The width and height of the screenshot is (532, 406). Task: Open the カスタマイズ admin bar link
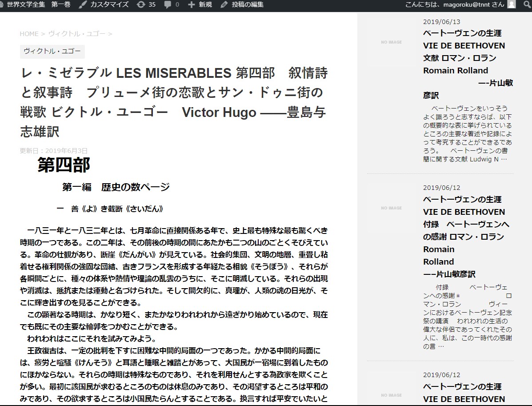[x=110, y=5]
